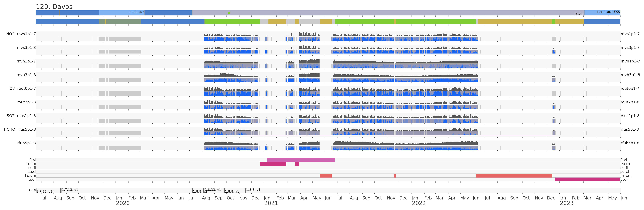Click the CFs row label

pyautogui.click(x=32, y=190)
